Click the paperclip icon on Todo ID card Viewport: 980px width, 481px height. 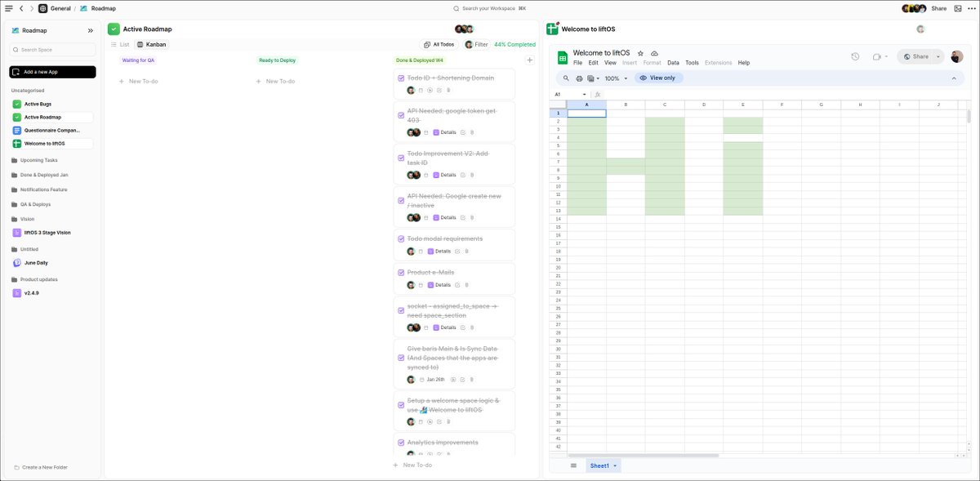(x=448, y=90)
